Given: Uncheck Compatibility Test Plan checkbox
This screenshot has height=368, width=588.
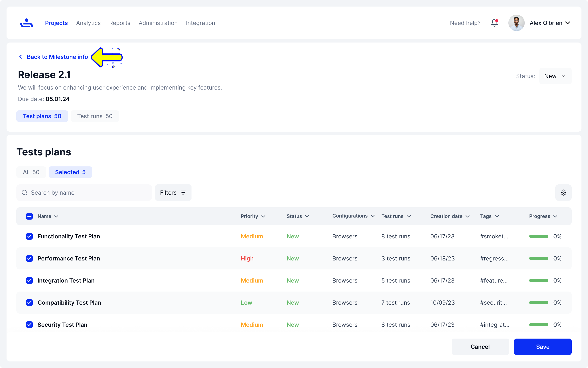Looking at the screenshot, I should pyautogui.click(x=29, y=303).
